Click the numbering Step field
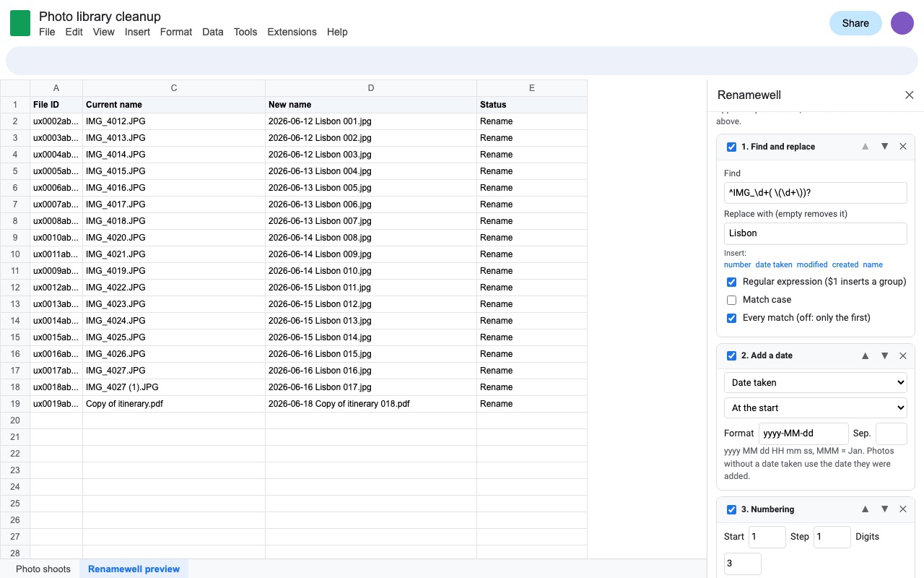The width and height of the screenshot is (924, 578). click(x=832, y=537)
